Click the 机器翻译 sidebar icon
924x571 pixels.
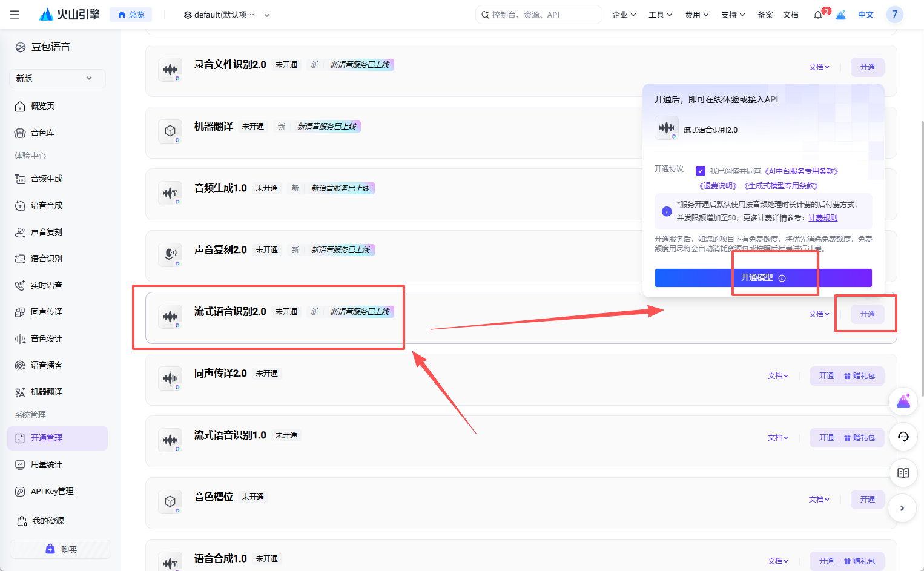(20, 392)
